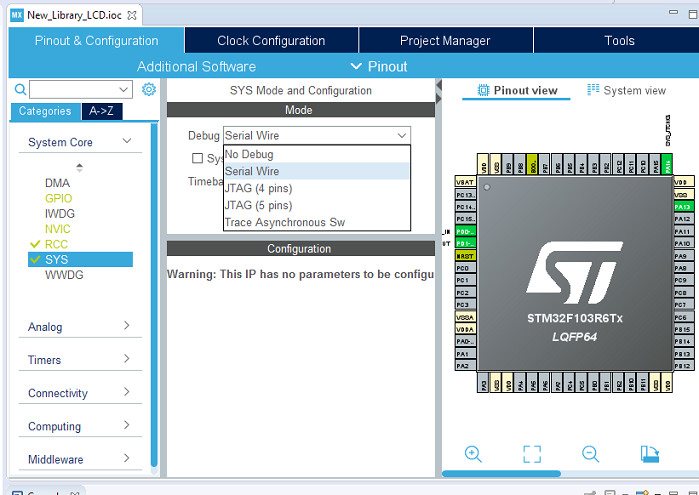Switch to the A->Z tab
Screen dimensions: 699x495
pyautogui.click(x=102, y=111)
